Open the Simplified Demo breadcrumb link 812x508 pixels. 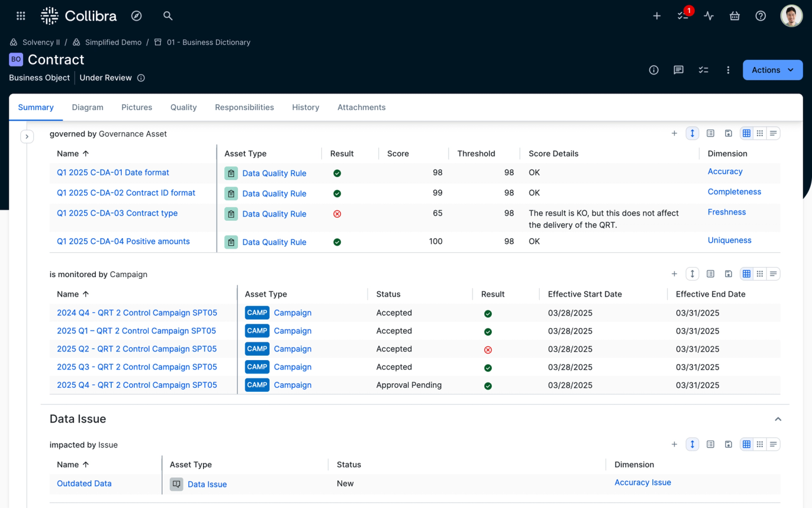pos(113,42)
